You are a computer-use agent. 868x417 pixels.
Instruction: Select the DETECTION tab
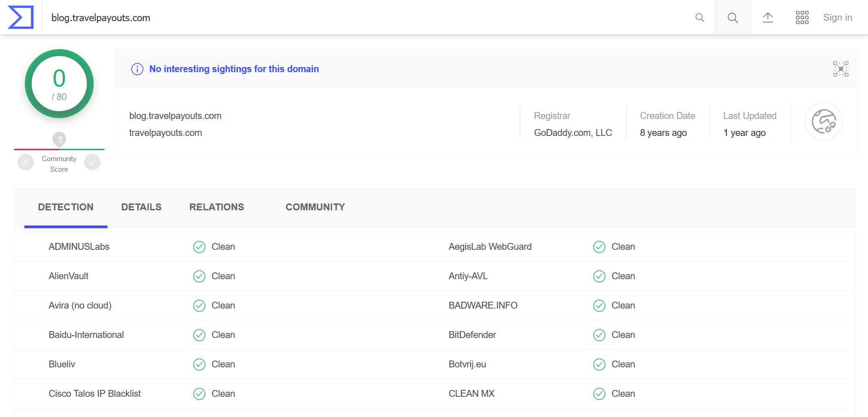(x=66, y=207)
